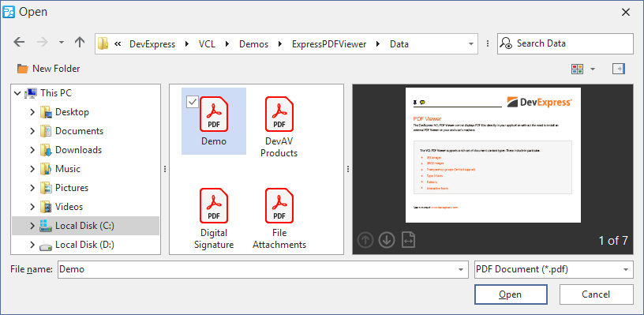Screen dimensions: 644x315
Task: Expand the Desktop tree node
Action: pos(32,112)
